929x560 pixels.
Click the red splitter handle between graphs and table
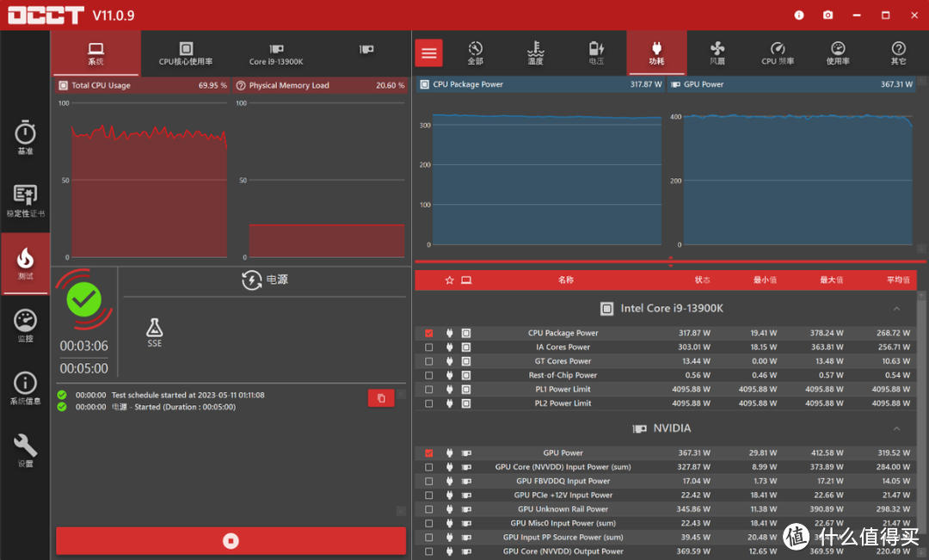(670, 262)
